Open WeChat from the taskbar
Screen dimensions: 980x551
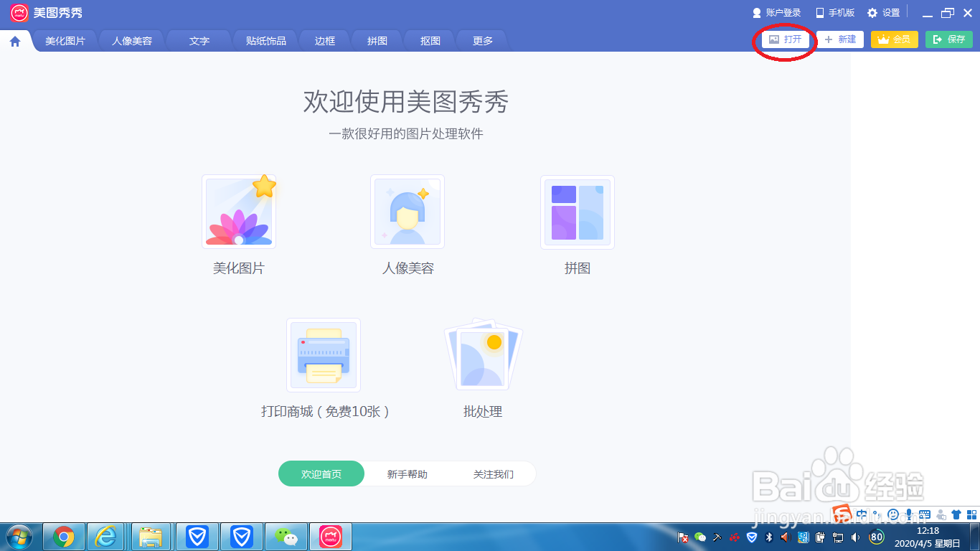[286, 537]
